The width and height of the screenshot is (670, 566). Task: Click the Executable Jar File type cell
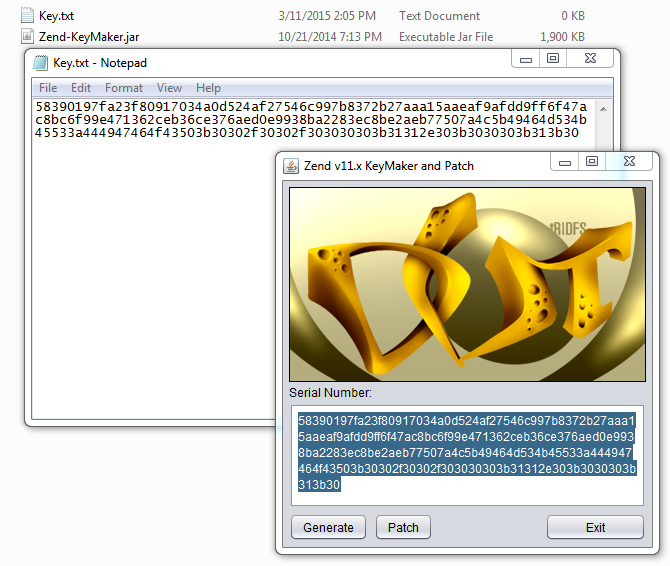[446, 37]
